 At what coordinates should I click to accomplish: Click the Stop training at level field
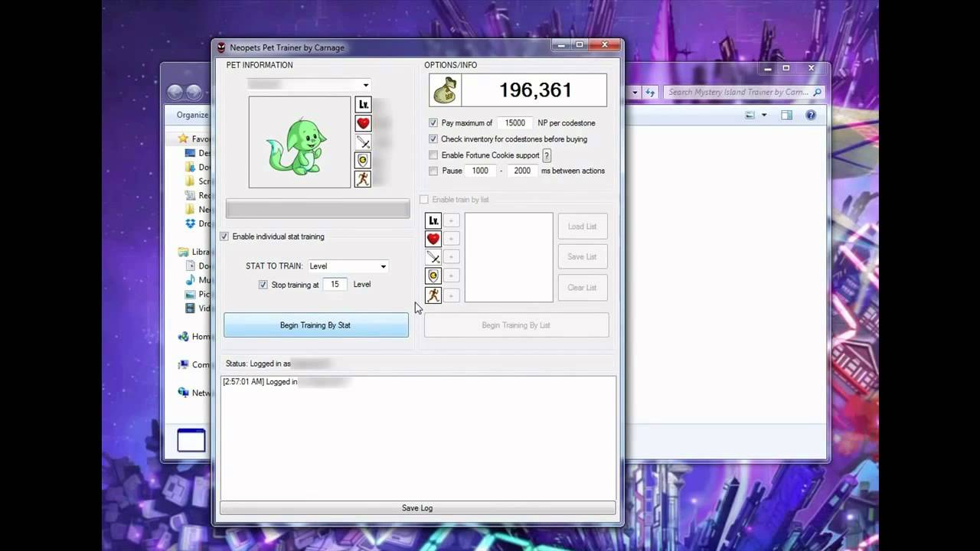(335, 285)
